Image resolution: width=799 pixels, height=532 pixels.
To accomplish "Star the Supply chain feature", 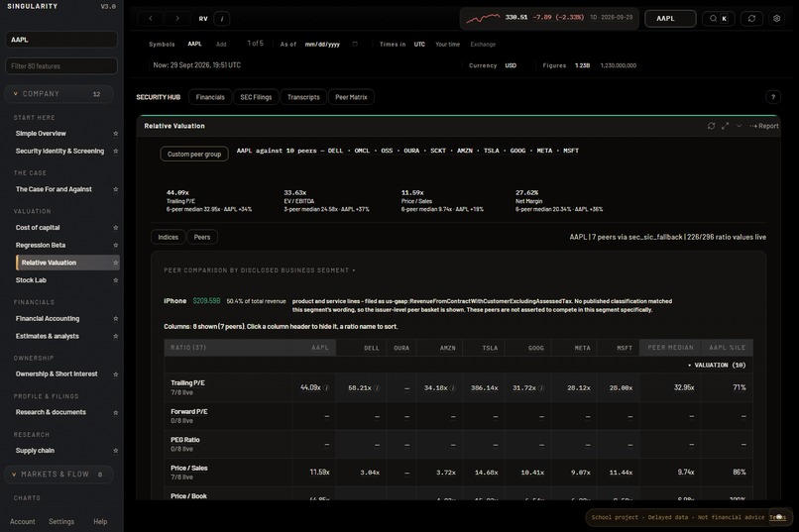I will [116, 451].
